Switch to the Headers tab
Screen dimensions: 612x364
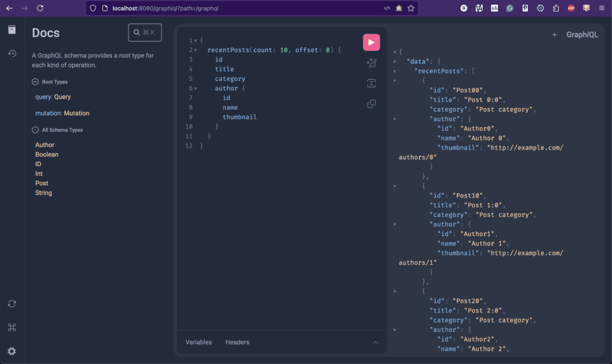click(237, 342)
